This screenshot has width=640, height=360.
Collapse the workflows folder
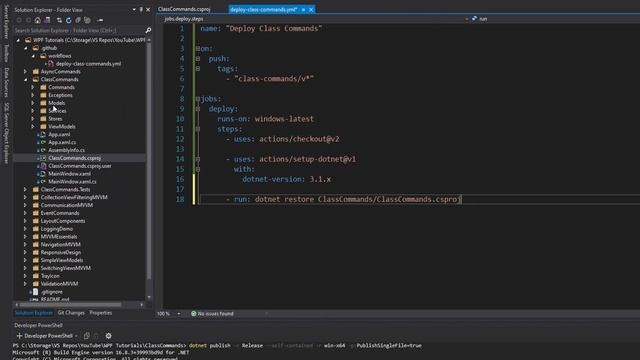[33, 56]
